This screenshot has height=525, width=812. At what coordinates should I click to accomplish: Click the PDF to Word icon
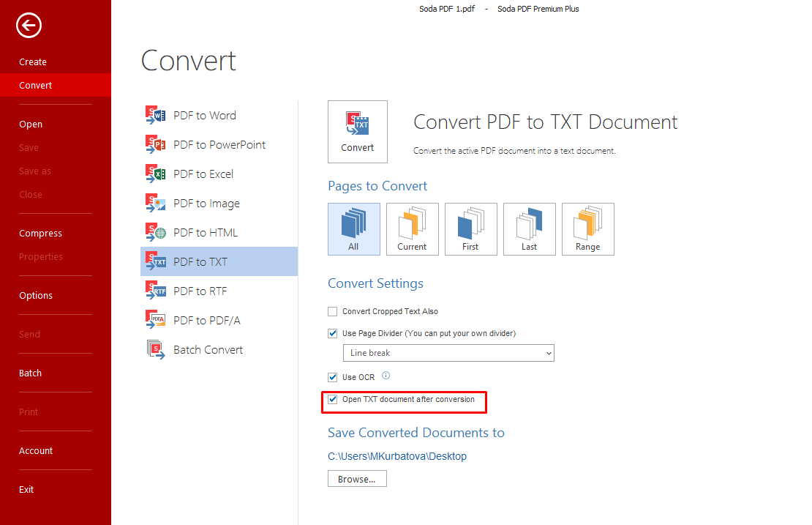(x=155, y=115)
